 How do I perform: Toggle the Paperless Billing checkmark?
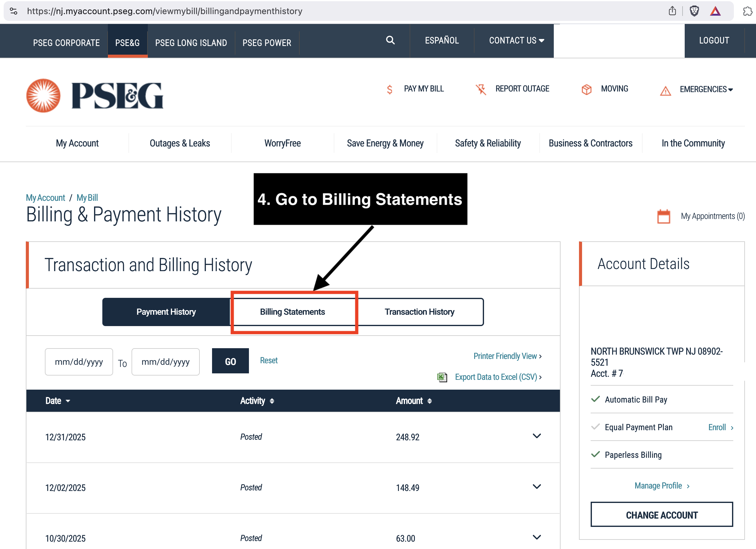point(595,454)
